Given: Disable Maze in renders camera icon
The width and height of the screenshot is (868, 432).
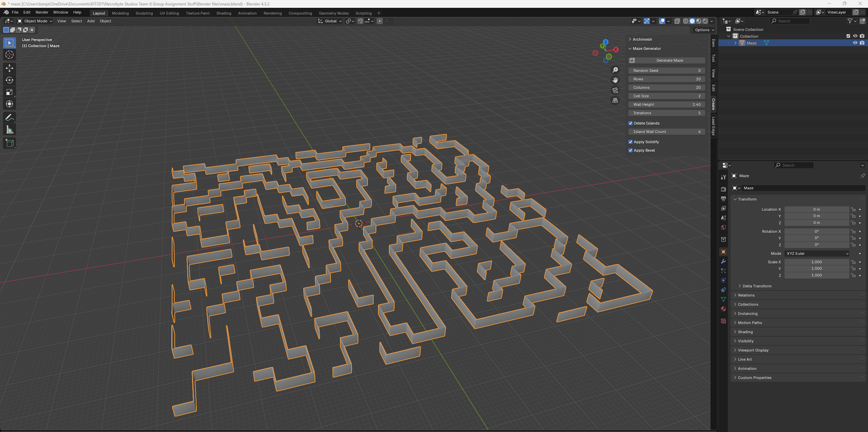Looking at the screenshot, I should pyautogui.click(x=862, y=43).
